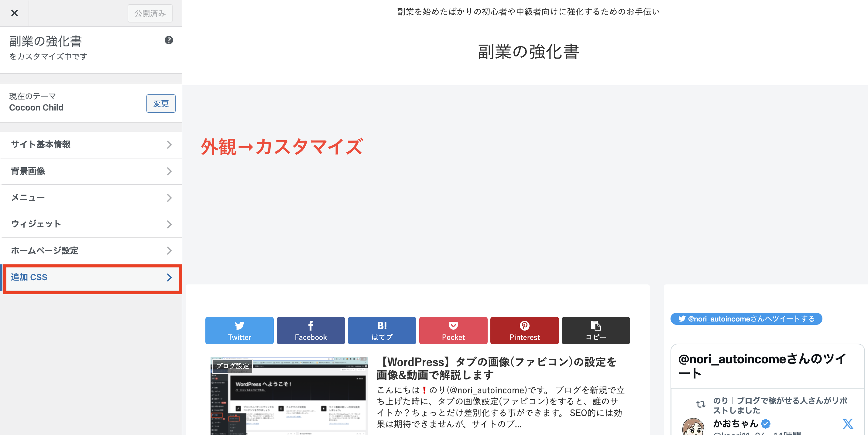The image size is (868, 435).
Task: Click the Pocket logo icon
Action: coord(453,326)
